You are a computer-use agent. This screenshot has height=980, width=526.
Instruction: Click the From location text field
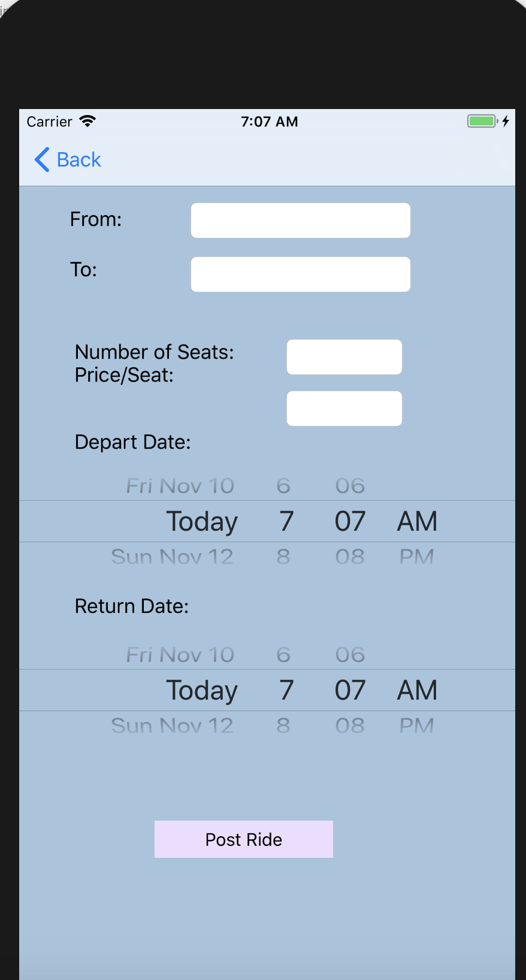300,220
